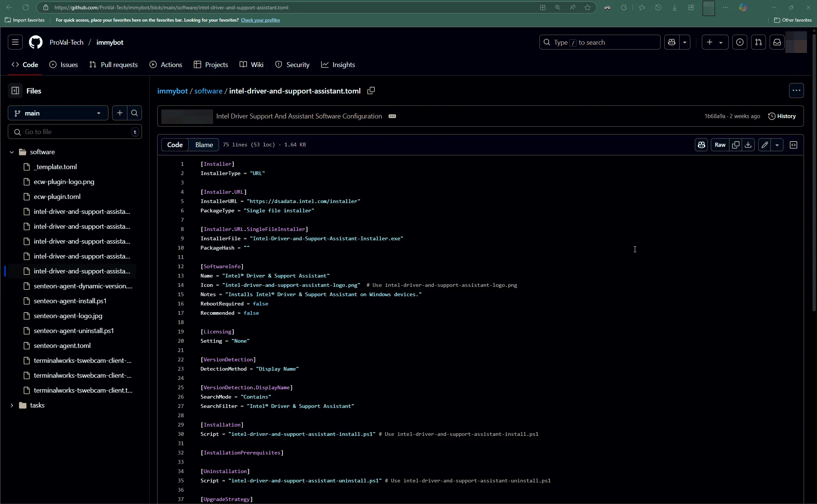Copy the file path icon
817x504 pixels.
click(371, 91)
